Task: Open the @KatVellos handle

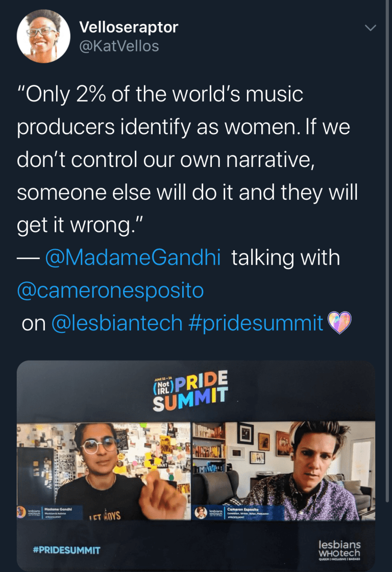Action: (119, 46)
